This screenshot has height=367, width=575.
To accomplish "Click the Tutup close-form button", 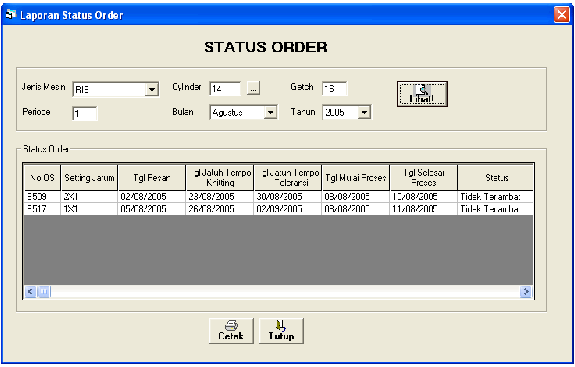I will (281, 331).
